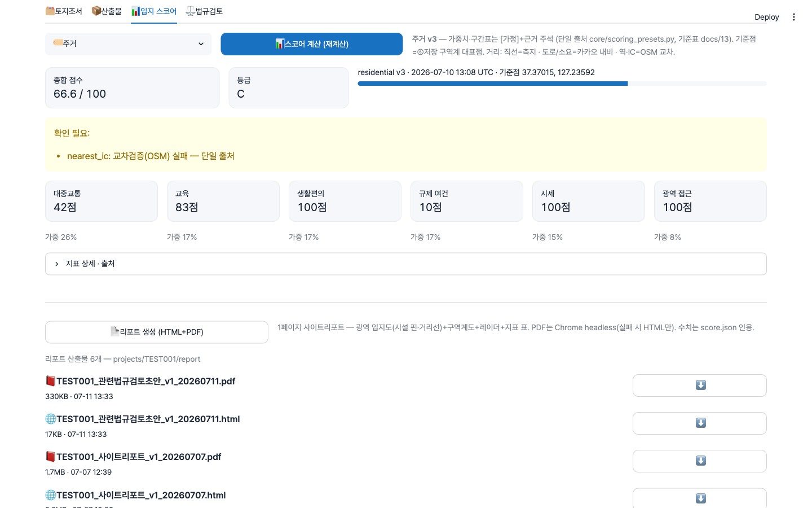Download TEST001_사이트리포트_v1_20260707.pdf
Viewport: 812px width, 508px height.
700,461
